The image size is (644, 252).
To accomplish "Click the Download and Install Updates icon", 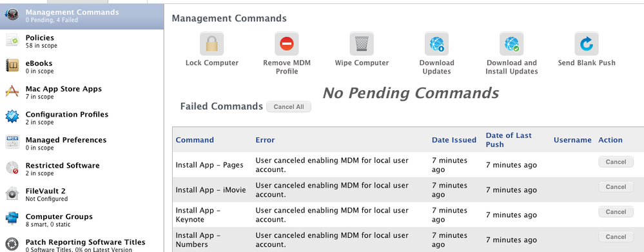I will pyautogui.click(x=511, y=44).
